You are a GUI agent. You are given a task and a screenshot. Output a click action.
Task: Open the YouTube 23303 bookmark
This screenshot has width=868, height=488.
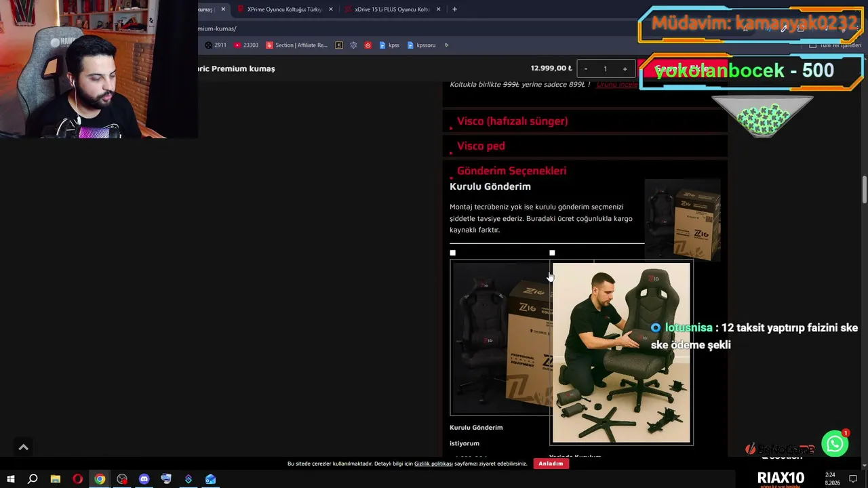click(245, 45)
